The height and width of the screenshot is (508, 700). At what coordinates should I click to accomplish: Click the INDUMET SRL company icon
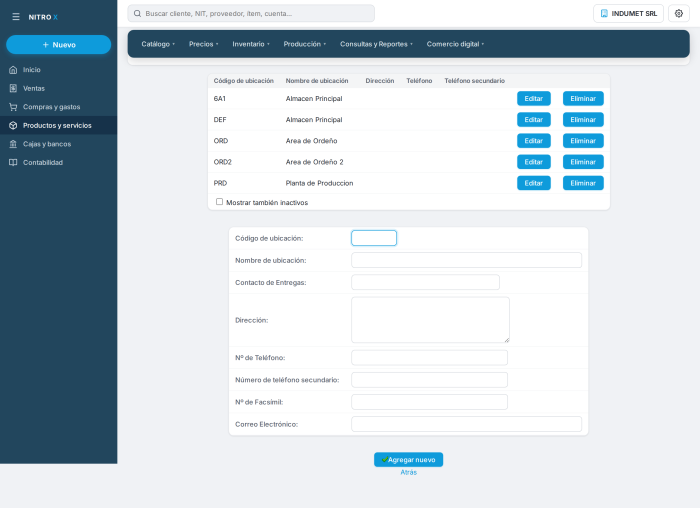pos(604,13)
